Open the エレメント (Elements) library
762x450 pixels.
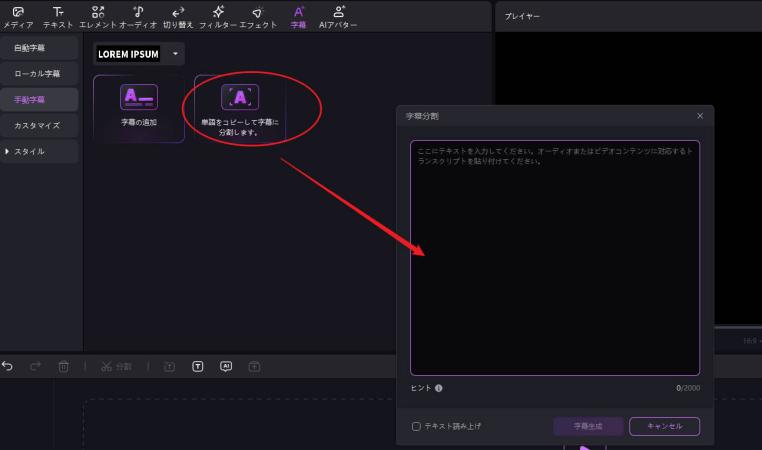pyautogui.click(x=97, y=16)
